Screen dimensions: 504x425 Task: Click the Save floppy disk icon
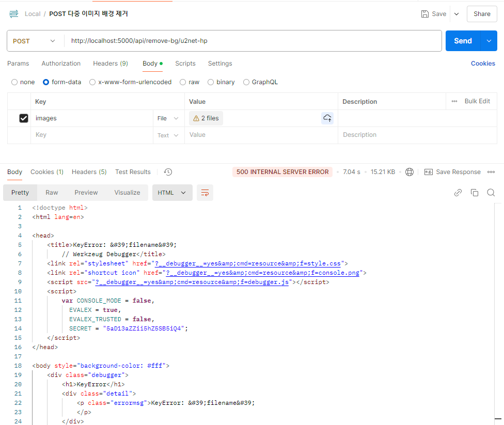coord(424,14)
